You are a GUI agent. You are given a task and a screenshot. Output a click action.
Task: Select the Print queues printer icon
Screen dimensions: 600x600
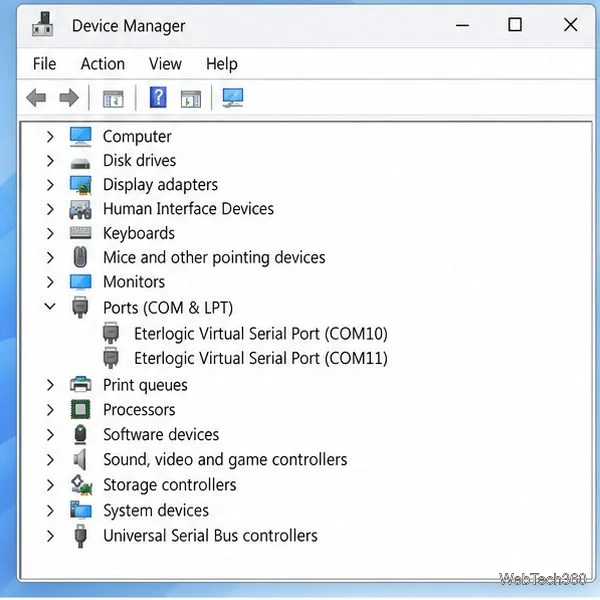click(80, 384)
